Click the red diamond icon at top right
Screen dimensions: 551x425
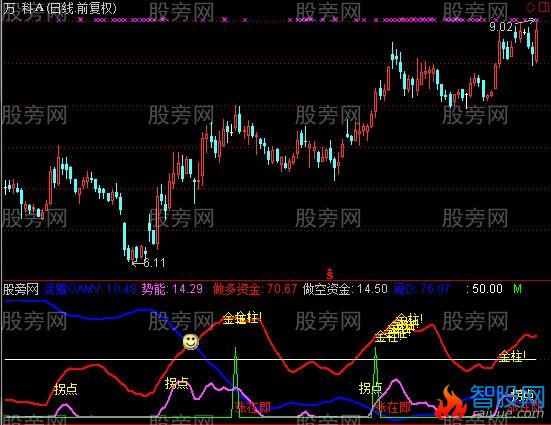531,7
